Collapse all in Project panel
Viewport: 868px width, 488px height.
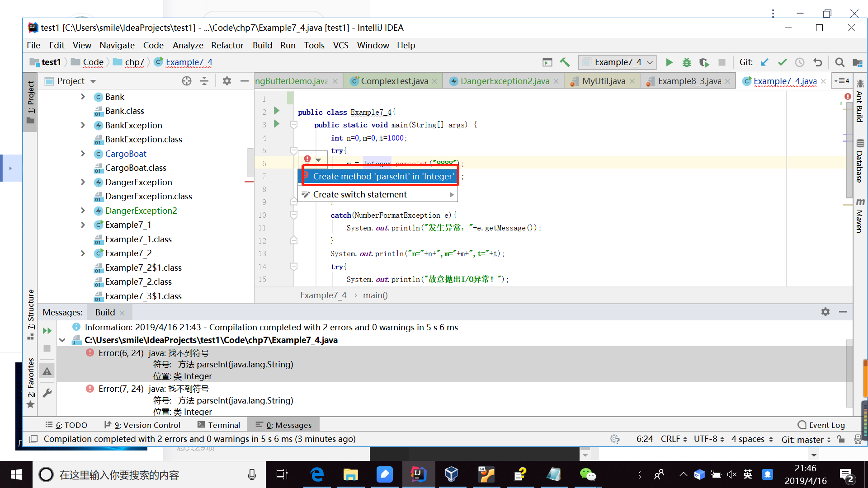[204, 81]
